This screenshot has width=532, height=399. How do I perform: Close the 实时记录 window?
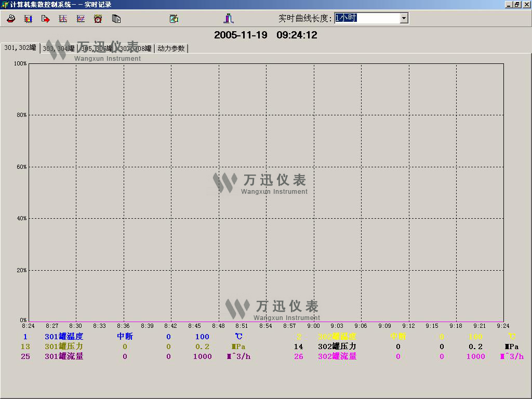pos(526,4)
